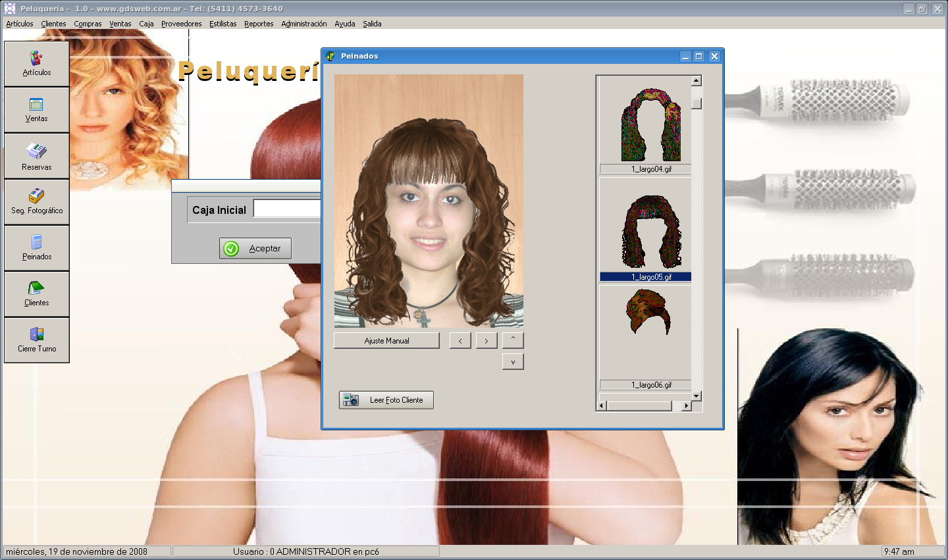Maximize the Peinados window
The image size is (948, 560).
pyautogui.click(x=699, y=57)
